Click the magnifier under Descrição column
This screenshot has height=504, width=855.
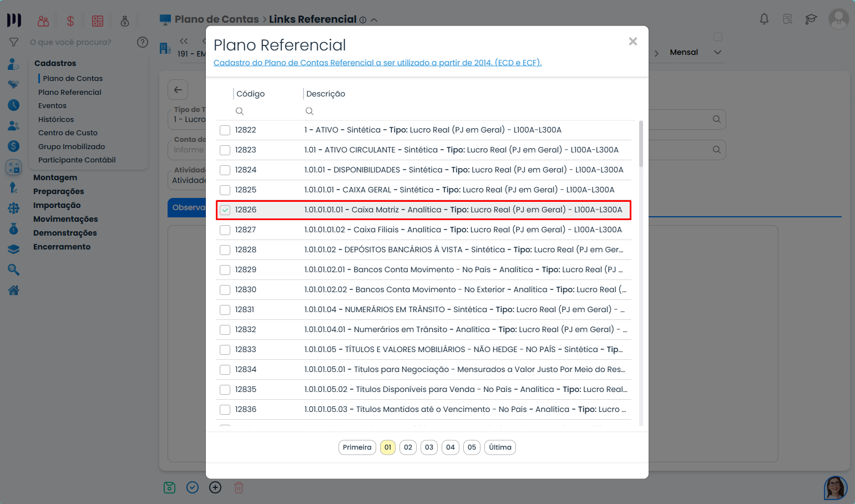click(310, 111)
